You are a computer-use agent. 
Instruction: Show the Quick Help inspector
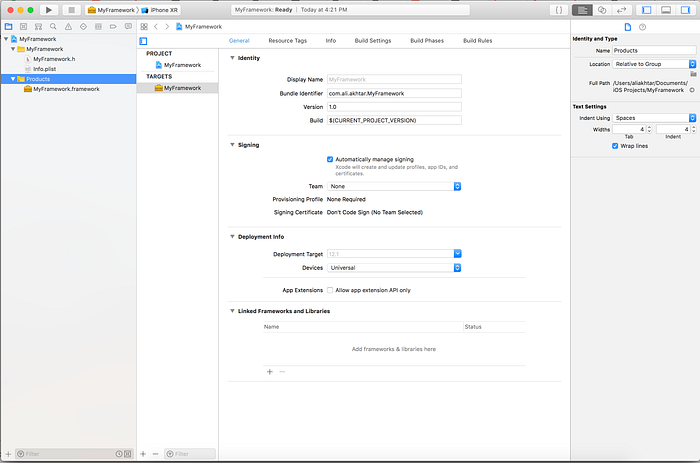point(642,27)
